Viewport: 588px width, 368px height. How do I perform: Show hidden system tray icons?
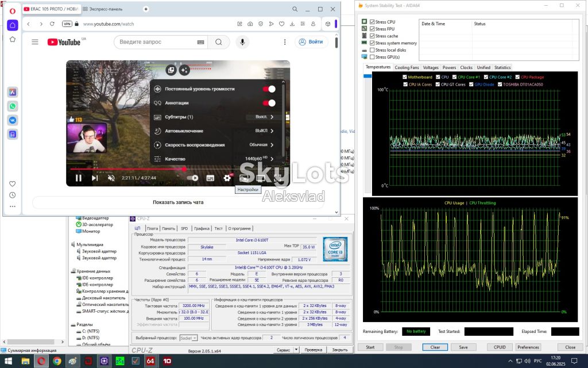click(510, 361)
